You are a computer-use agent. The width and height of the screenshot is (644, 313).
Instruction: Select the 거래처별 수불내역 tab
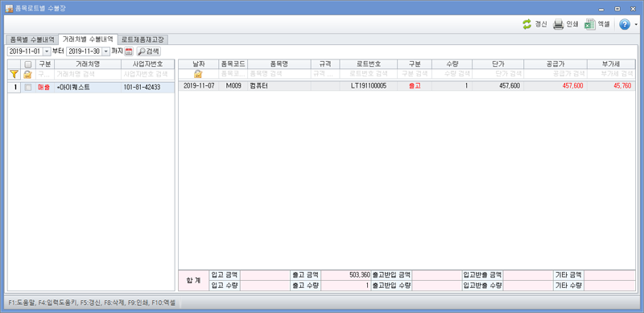[88, 39]
